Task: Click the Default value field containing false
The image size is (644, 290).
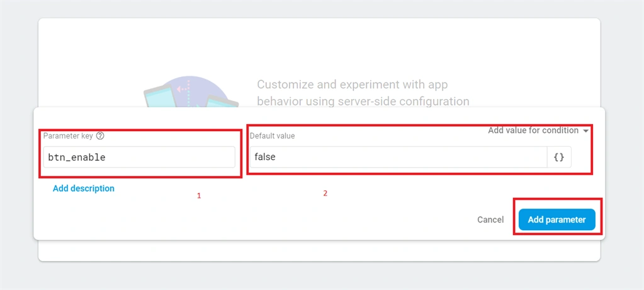Action: click(x=399, y=157)
